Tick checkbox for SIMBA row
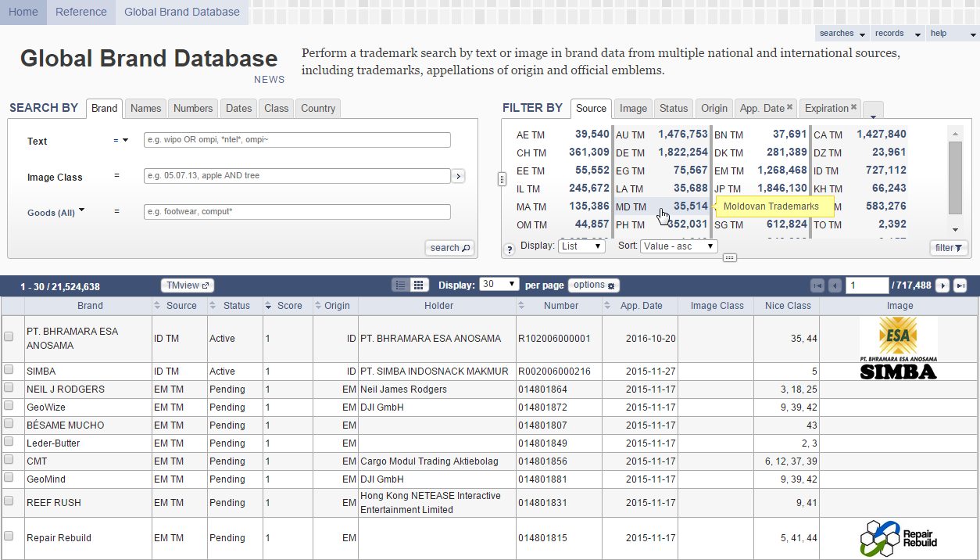Screen dimensions: 980x560 pos(9,369)
